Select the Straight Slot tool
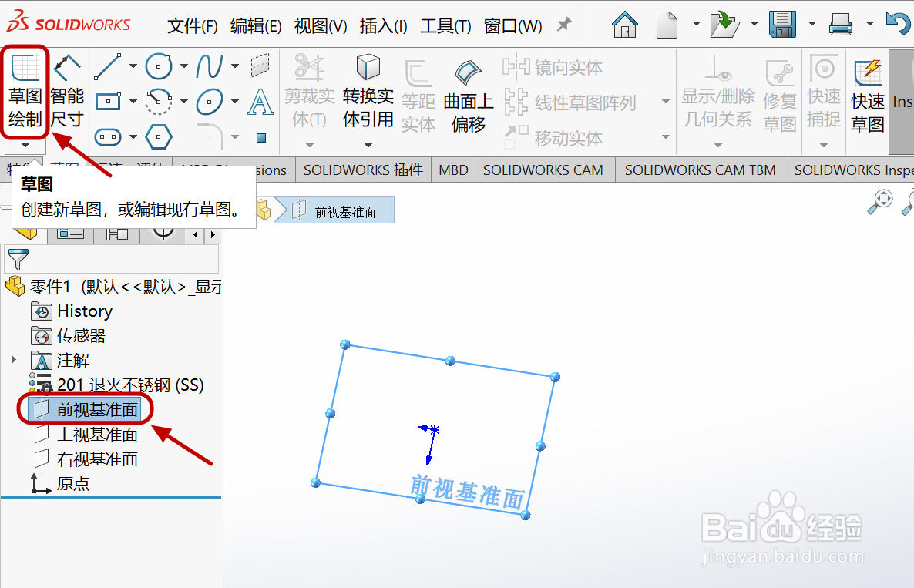 click(108, 137)
